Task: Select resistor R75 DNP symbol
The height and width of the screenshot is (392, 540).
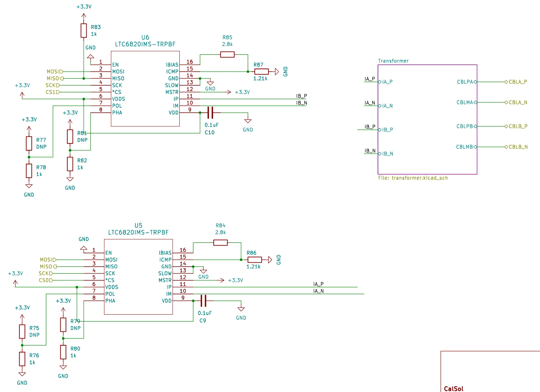Action: (x=22, y=332)
